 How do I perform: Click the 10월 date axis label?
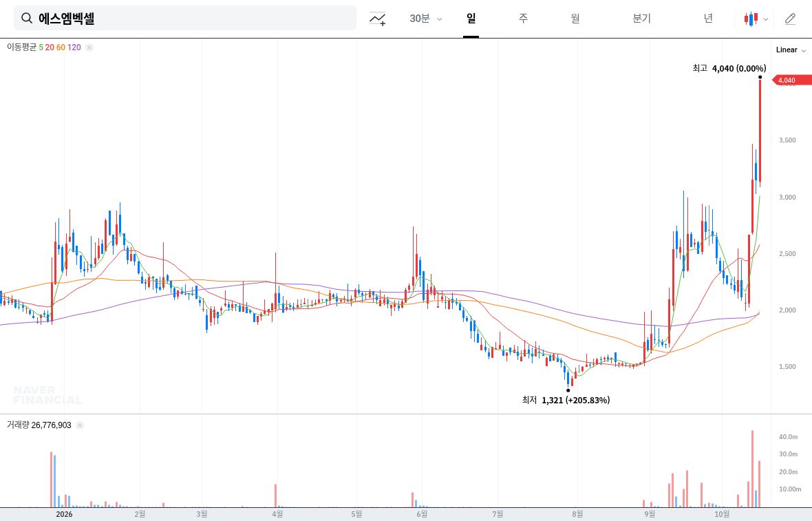pos(722,514)
